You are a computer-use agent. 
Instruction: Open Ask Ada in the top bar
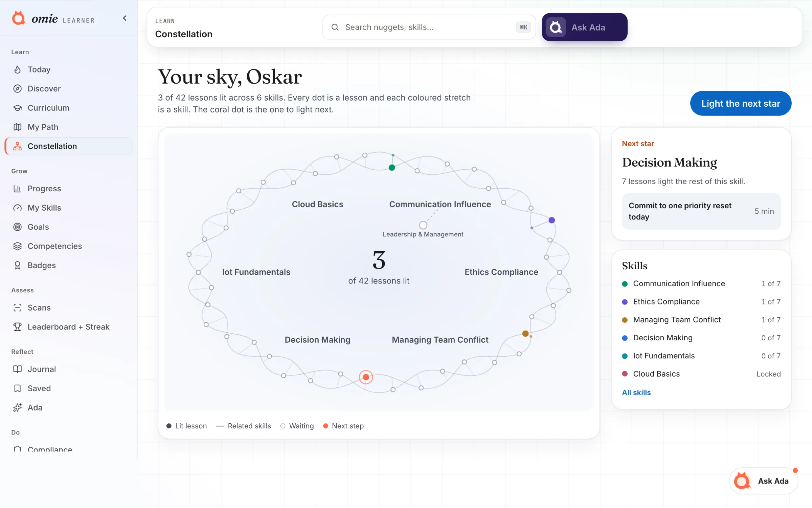584,27
